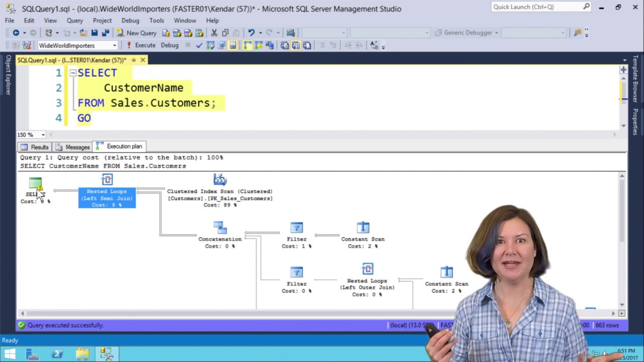Select the Concatenation operator in plan
The width and height of the screenshot is (644, 362).
(220, 235)
